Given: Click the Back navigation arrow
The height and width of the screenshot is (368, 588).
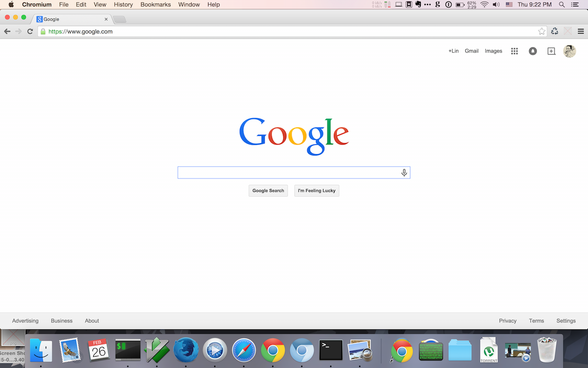Looking at the screenshot, I should point(7,31).
